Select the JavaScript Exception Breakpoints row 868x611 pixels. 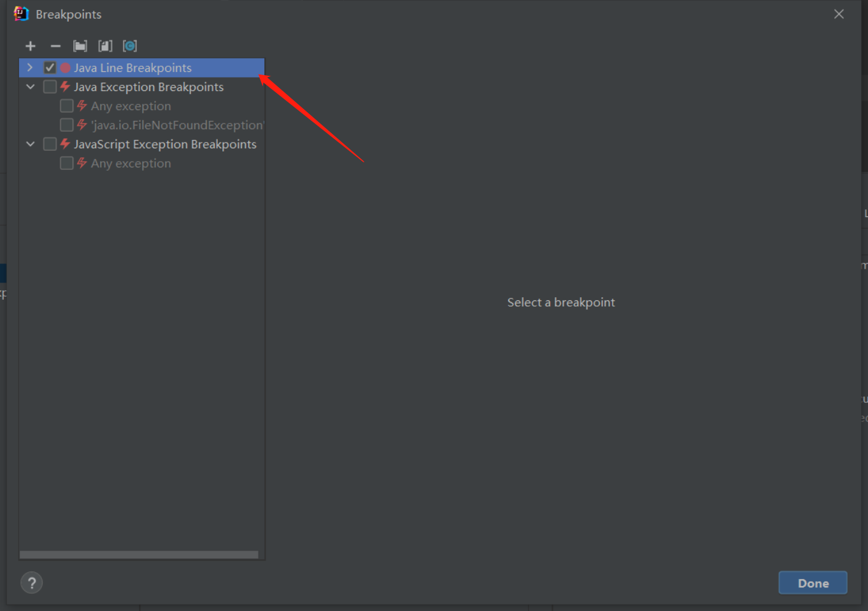[x=142, y=144]
